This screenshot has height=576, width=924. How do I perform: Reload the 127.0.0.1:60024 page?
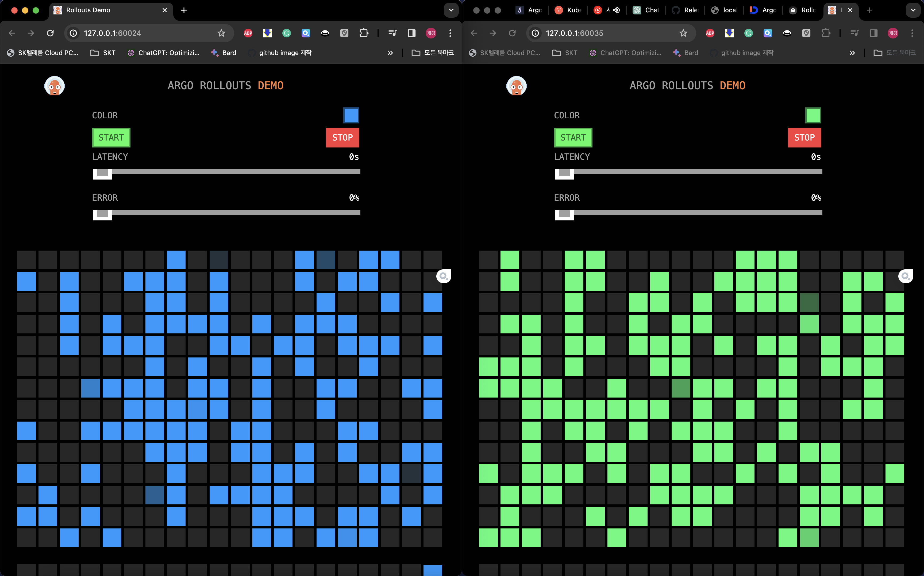[50, 33]
